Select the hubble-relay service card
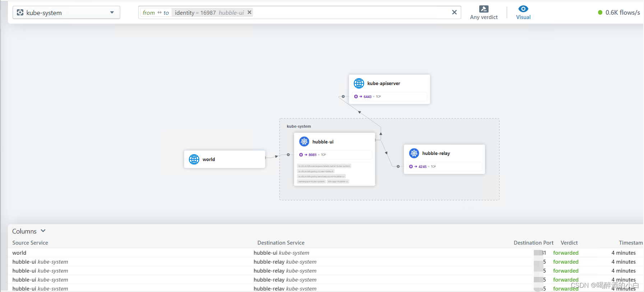The height and width of the screenshot is (292, 644). 444,159
